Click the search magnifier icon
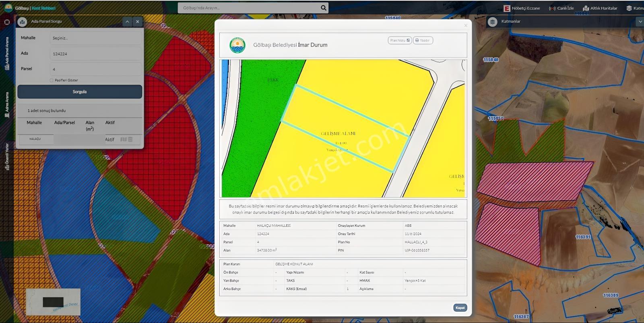This screenshot has width=644, height=323. (324, 8)
